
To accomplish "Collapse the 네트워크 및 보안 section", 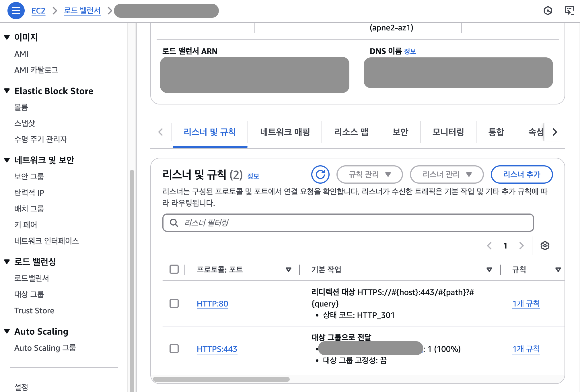I will pos(7,160).
